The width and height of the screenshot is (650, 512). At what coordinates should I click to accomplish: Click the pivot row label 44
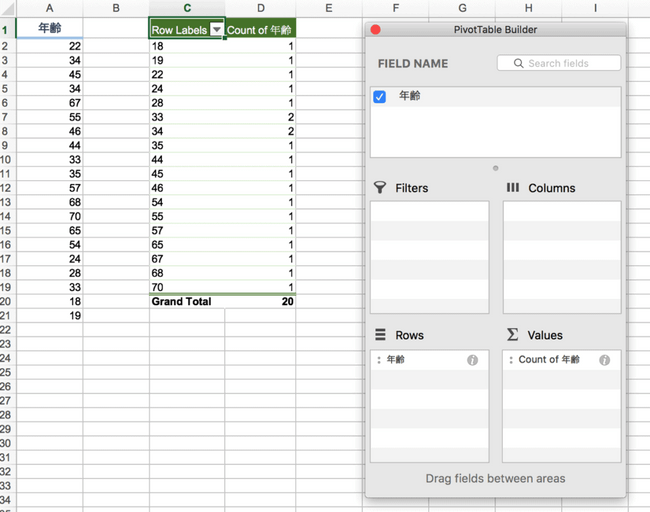click(187, 160)
